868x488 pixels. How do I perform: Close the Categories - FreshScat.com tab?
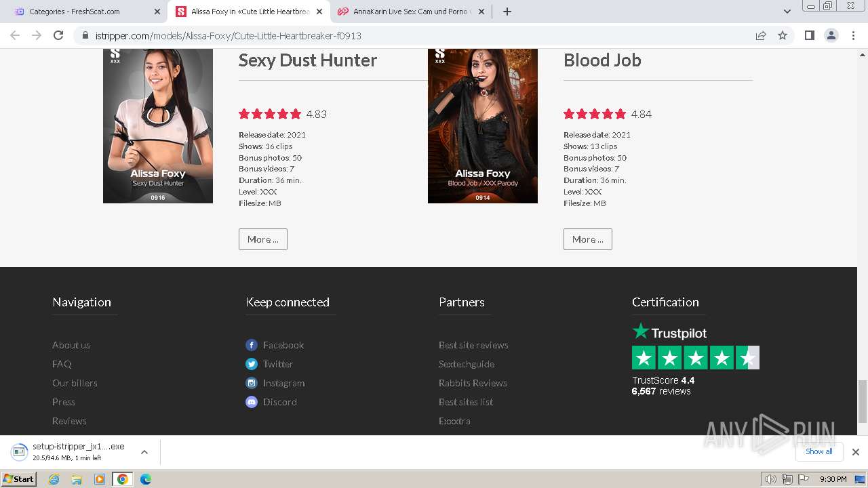coord(157,12)
